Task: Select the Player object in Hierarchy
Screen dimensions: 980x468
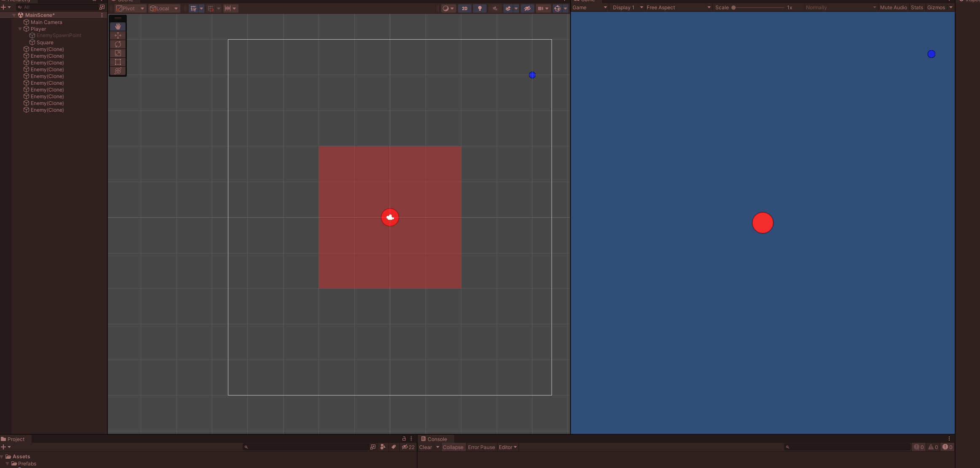Action: 38,29
